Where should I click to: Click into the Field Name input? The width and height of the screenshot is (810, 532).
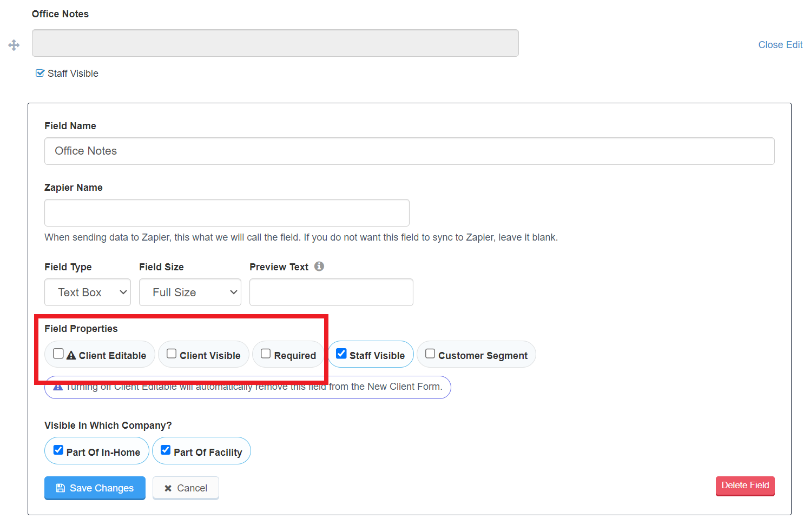pyautogui.click(x=410, y=151)
